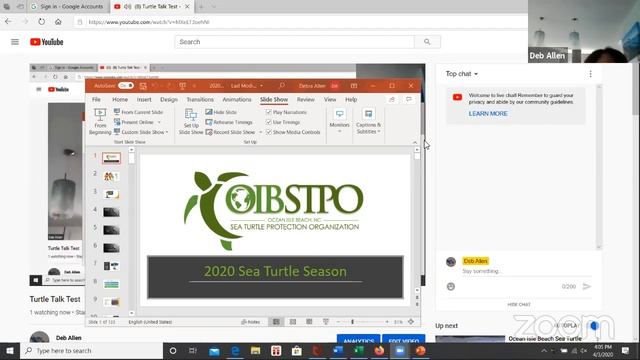Click Record Slide Show button
The width and height of the screenshot is (640, 360).
pos(231,132)
